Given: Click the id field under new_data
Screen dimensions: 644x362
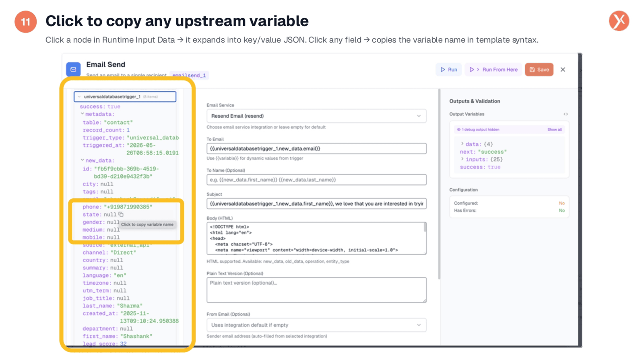Looking at the screenshot, I should (121, 173).
